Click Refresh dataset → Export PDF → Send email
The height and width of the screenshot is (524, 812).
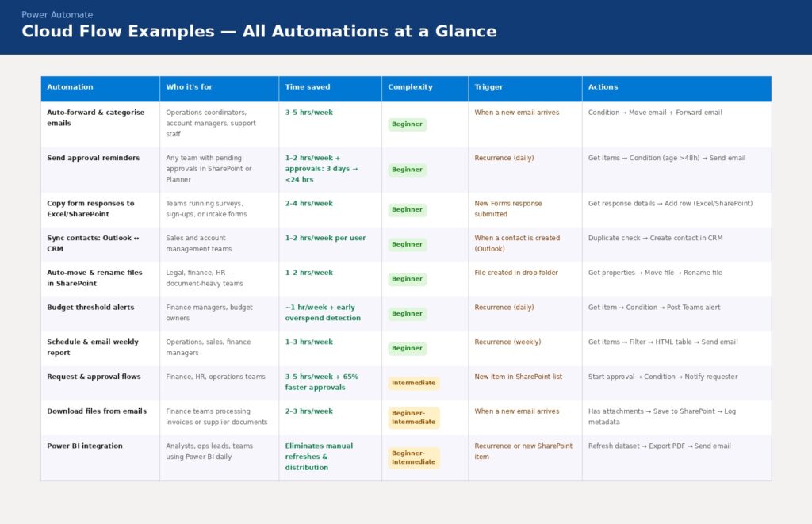point(659,446)
